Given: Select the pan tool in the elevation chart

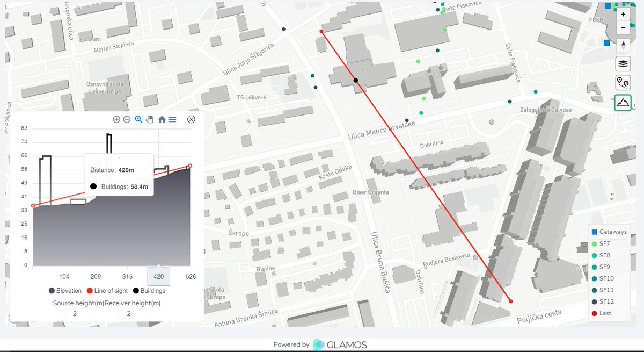Looking at the screenshot, I should pos(149,119).
